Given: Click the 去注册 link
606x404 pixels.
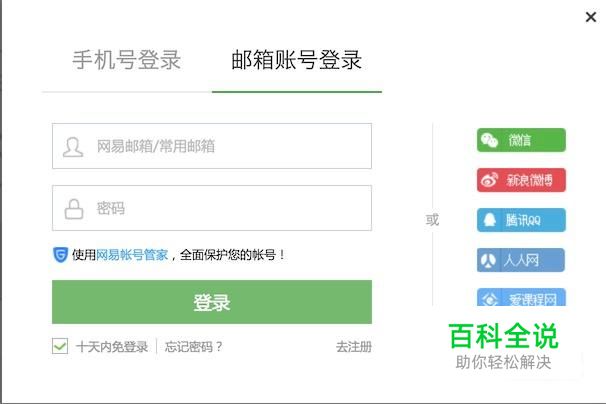Looking at the screenshot, I should 353,347.
